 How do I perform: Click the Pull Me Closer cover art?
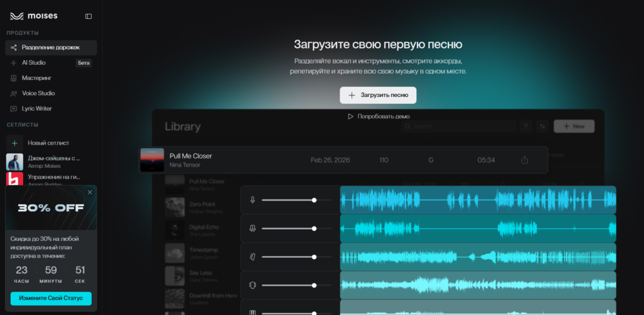coord(152,160)
